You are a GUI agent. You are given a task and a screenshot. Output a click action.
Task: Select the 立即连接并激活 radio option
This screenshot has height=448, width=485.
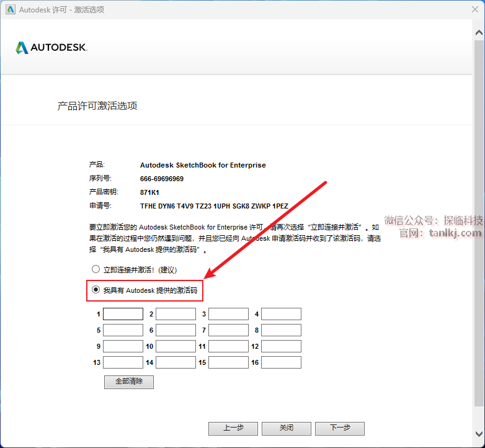coord(96,269)
